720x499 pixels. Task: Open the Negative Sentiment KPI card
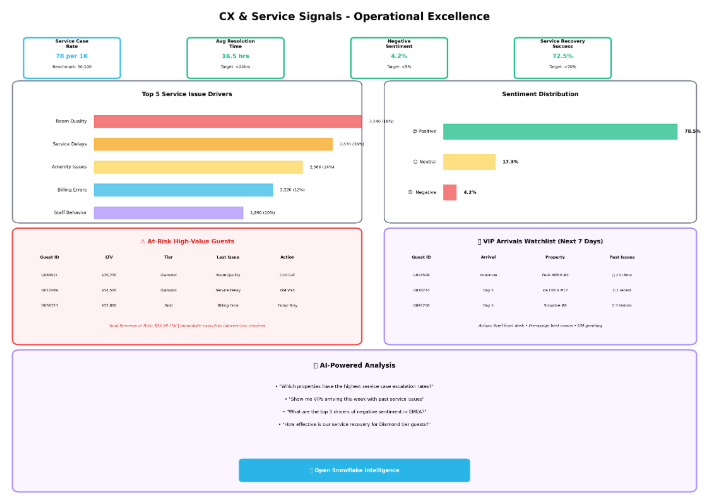399,58
